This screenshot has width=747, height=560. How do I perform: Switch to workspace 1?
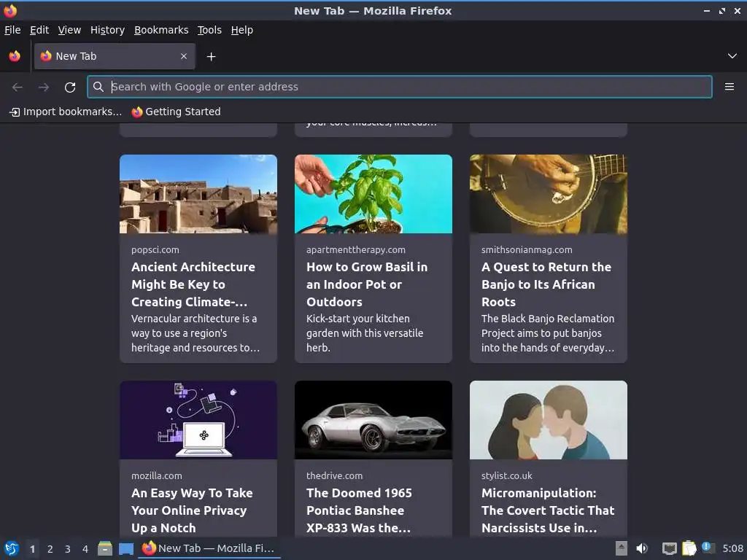pos(32,549)
